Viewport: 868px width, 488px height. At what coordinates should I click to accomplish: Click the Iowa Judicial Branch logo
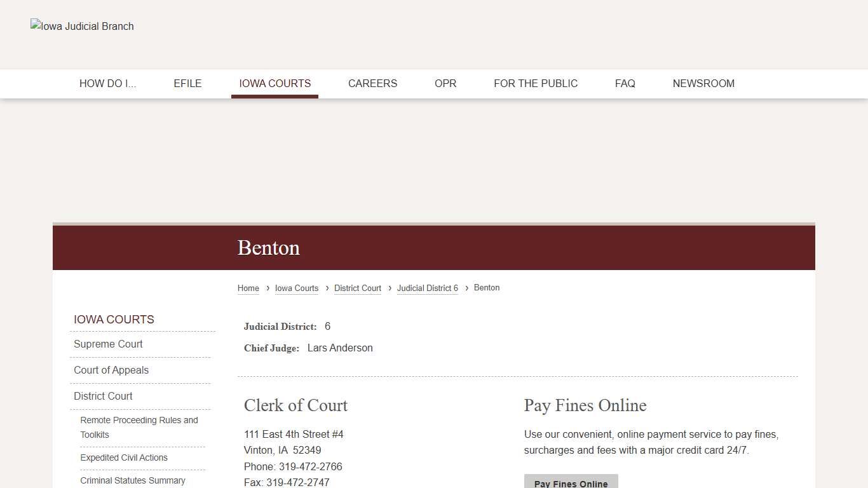82,26
